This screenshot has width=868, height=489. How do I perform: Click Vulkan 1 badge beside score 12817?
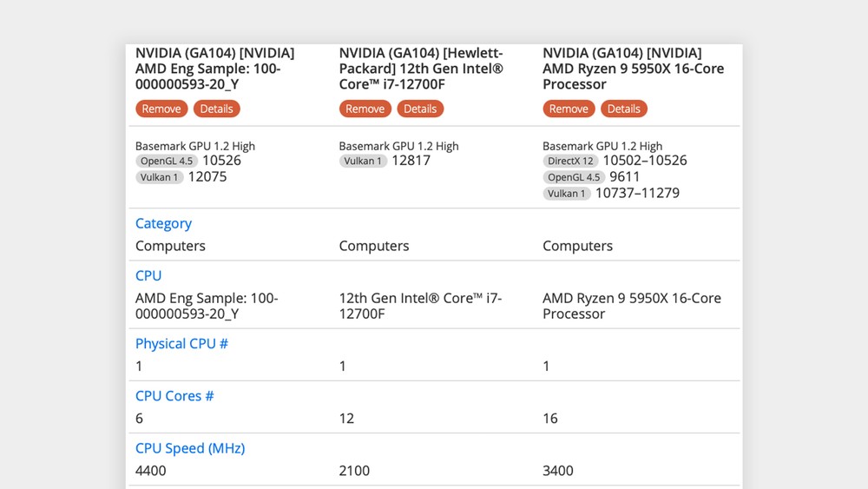point(362,162)
